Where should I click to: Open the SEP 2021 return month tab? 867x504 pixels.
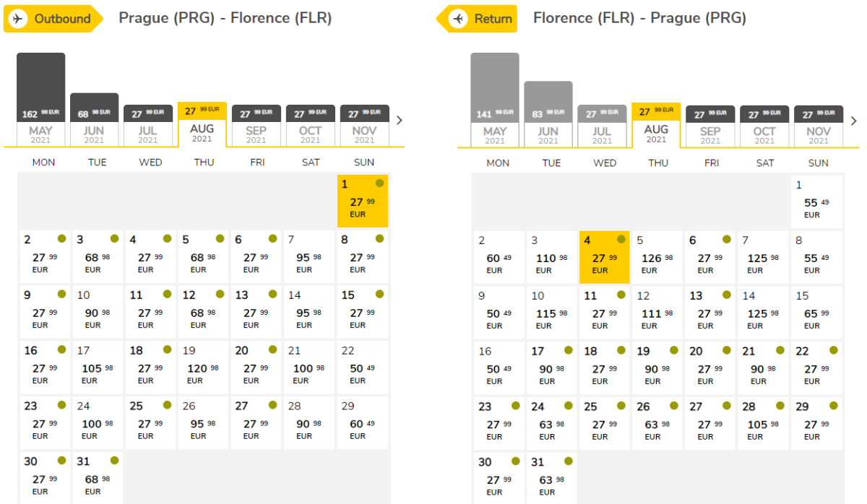(x=710, y=135)
